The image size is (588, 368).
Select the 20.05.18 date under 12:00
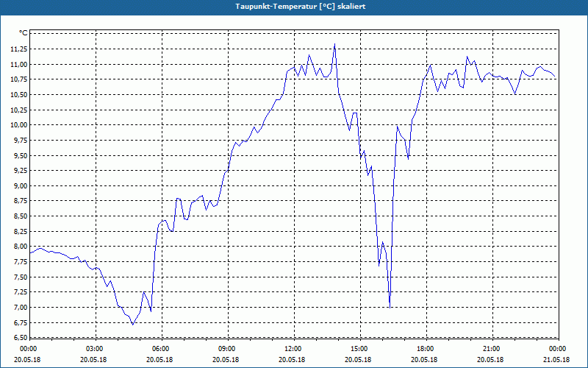click(x=292, y=359)
